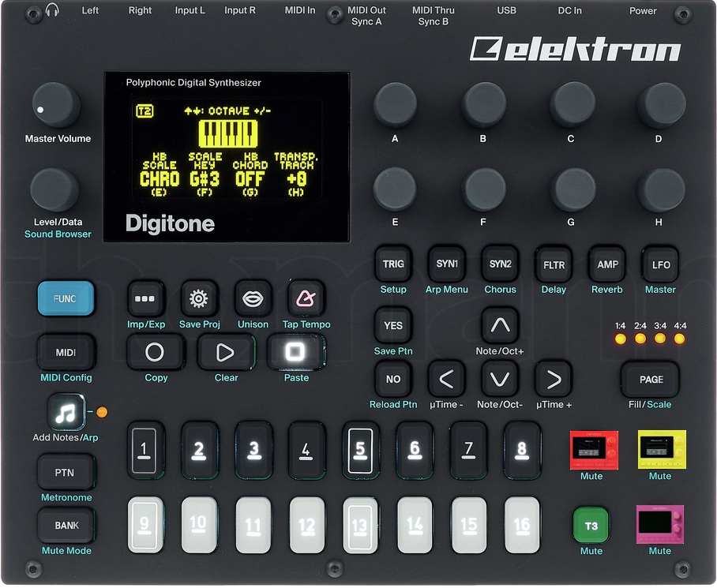
Task: Toggle lit trig key 12
Action: 306,525
